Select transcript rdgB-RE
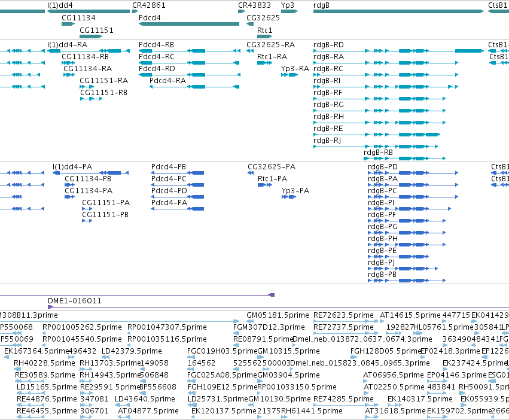The height and width of the screenshot is (420, 509). (x=328, y=129)
